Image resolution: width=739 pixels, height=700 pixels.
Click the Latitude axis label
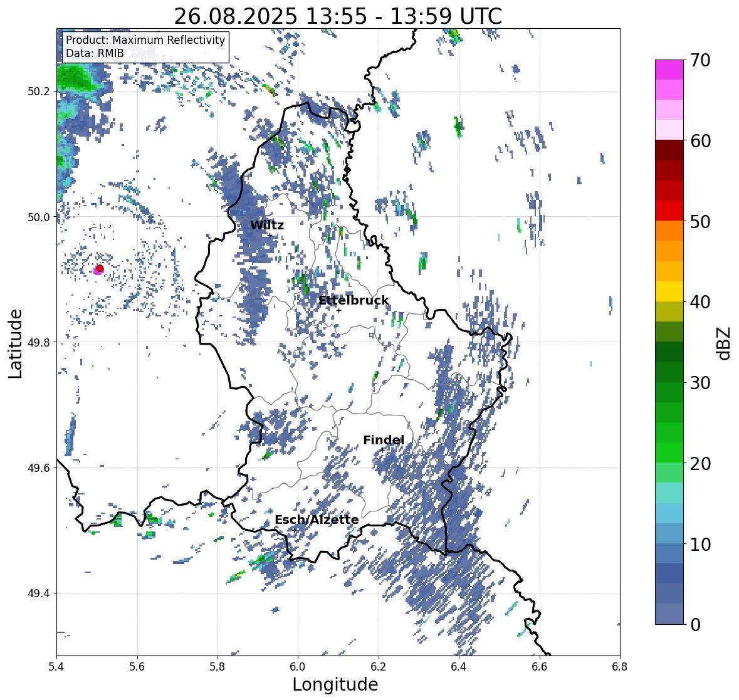(x=15, y=343)
